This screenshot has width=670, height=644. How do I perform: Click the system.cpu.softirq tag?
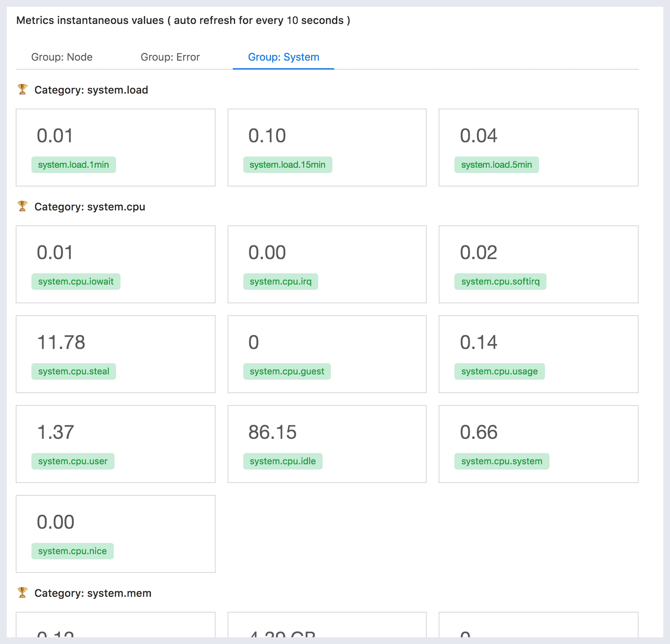500,282
